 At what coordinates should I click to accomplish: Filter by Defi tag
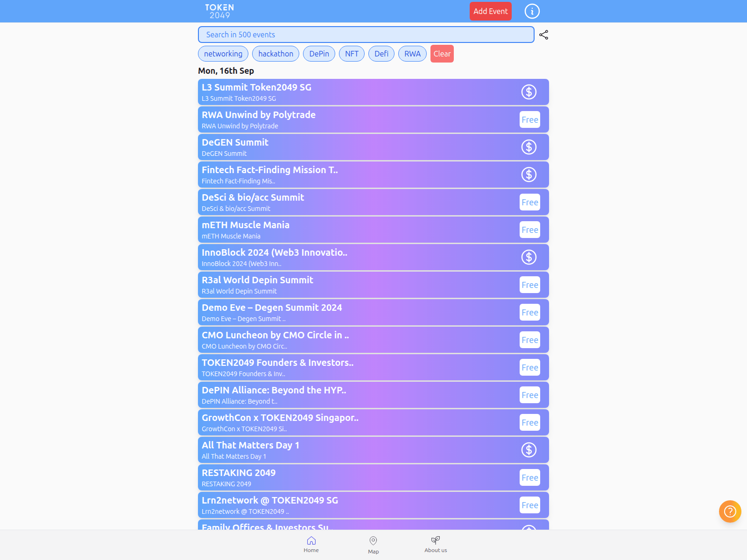tap(381, 54)
